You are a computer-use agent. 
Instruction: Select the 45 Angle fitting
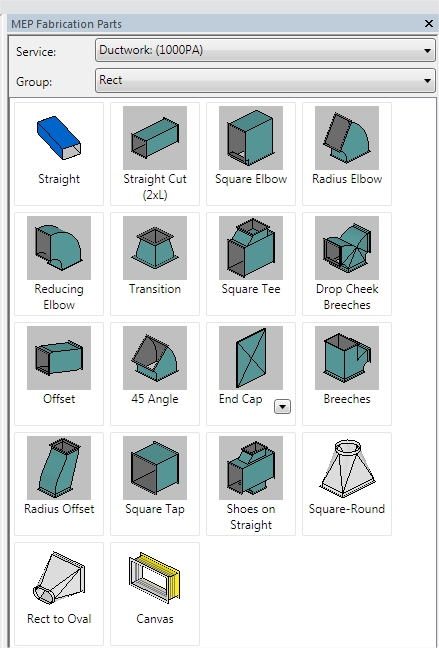coord(155,374)
